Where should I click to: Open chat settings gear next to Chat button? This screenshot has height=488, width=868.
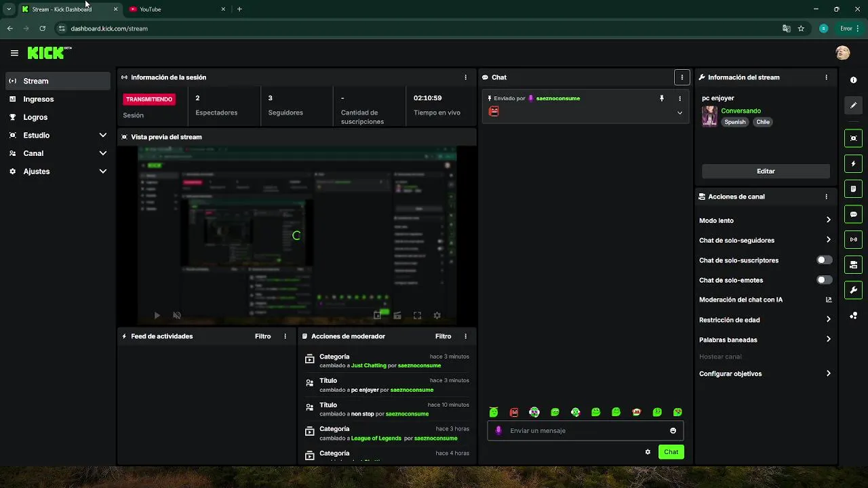pos(648,452)
